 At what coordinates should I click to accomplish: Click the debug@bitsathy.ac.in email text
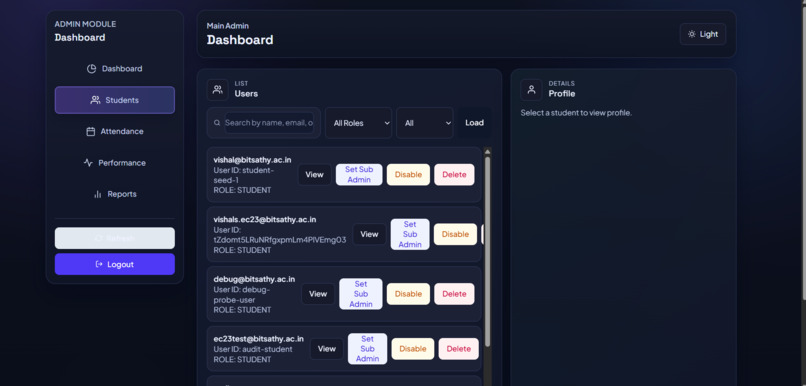click(254, 279)
